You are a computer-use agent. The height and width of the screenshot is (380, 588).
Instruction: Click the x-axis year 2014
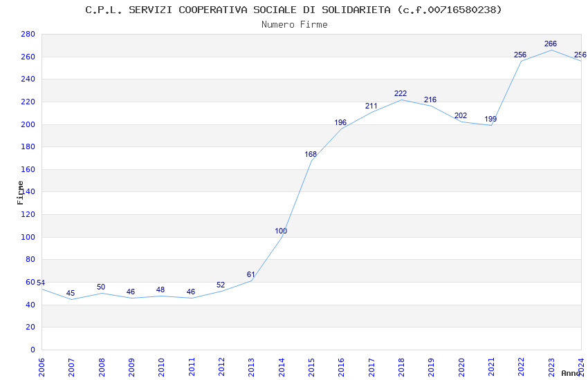click(282, 367)
